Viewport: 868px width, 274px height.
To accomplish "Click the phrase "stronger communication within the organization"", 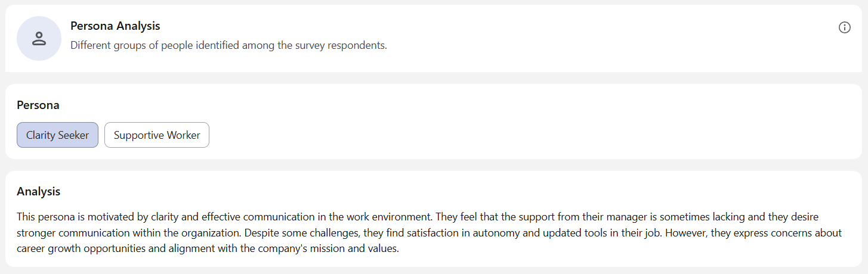I will (x=126, y=232).
